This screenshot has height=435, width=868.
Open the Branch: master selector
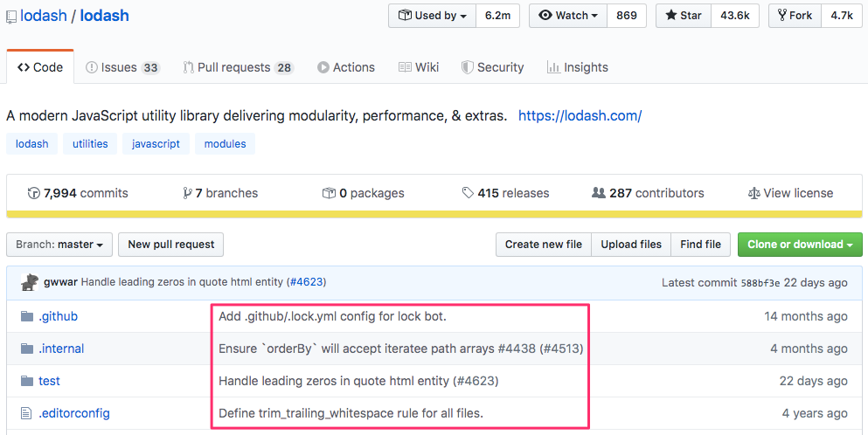tap(59, 245)
